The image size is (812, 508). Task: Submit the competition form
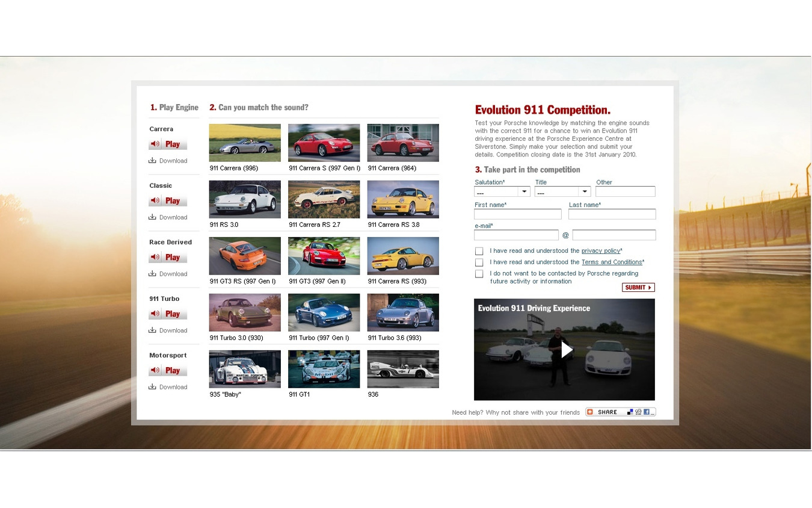click(x=638, y=288)
